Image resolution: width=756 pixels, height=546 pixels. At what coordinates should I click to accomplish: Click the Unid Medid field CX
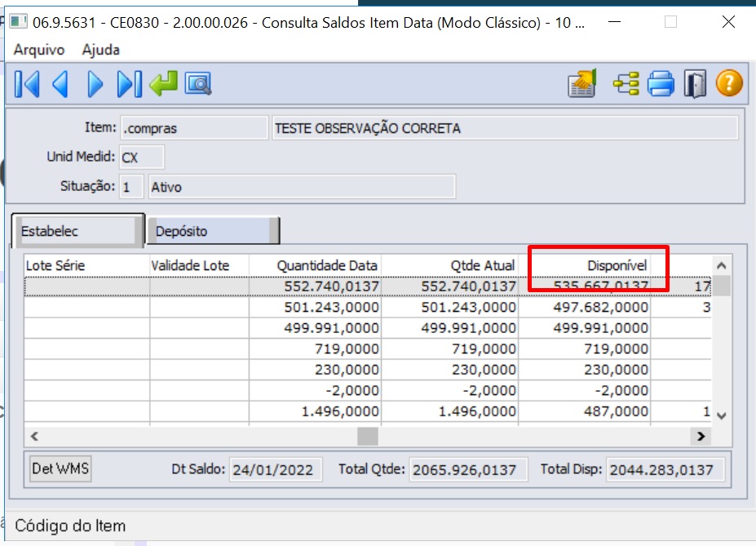142,158
